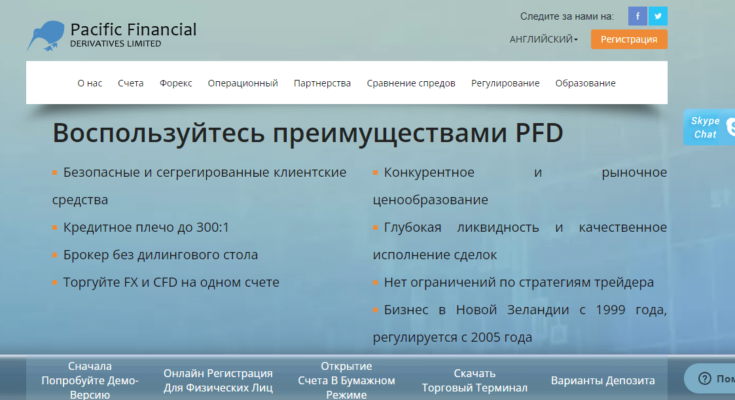This screenshot has height=400, width=735.
Task: Click the Следите за нами на label
Action: [x=567, y=16]
